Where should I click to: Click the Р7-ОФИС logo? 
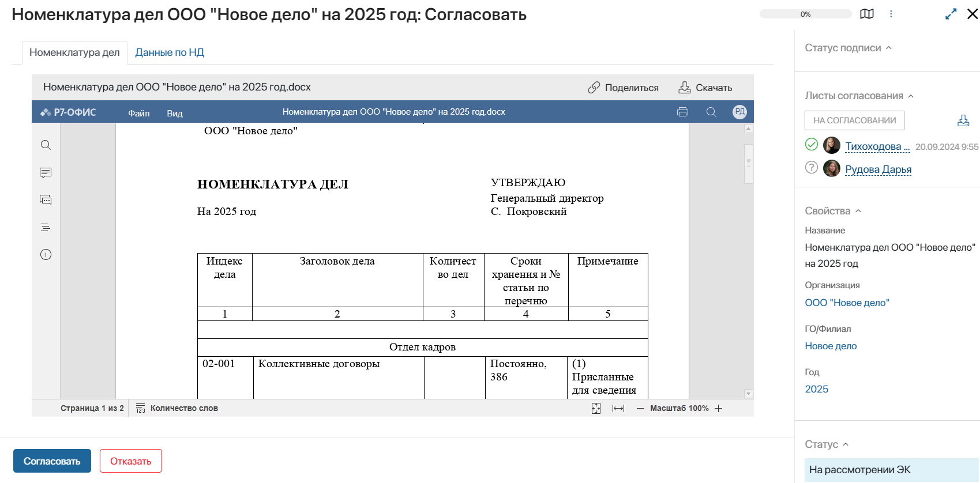pyautogui.click(x=68, y=112)
